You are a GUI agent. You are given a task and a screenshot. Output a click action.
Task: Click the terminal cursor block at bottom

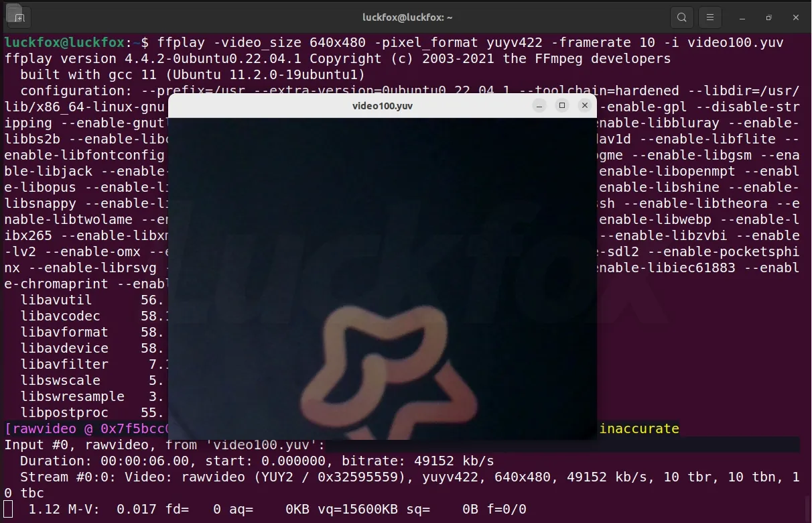click(8, 509)
